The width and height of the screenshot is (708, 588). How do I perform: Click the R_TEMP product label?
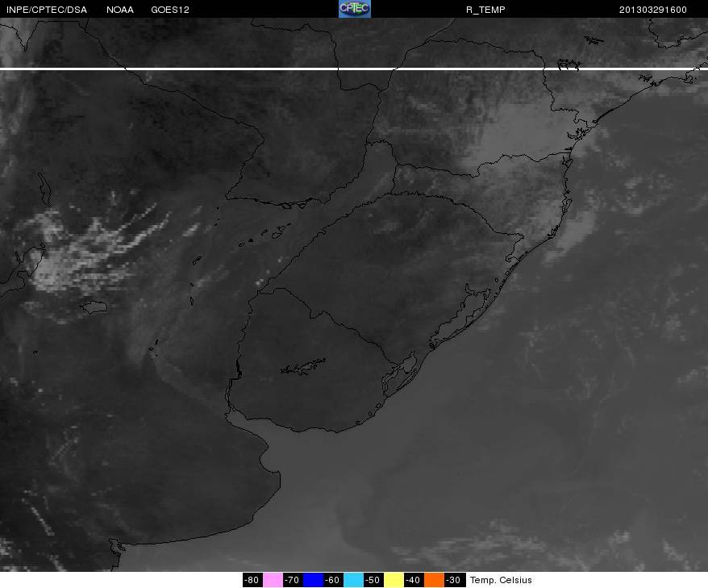(485, 10)
